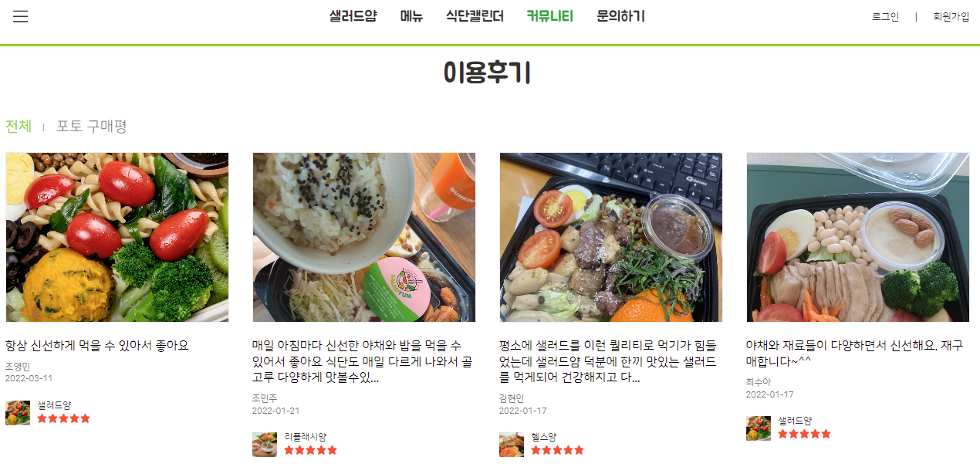Screen dimensions: 980x467
Task: Open the 문의하기 page
Action: 620,16
